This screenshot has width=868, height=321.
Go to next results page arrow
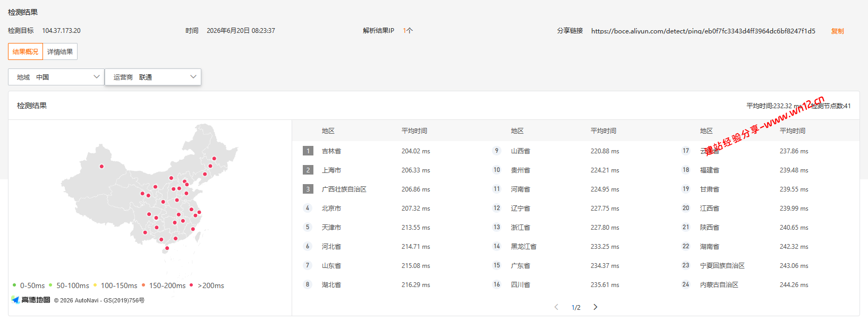(x=595, y=307)
